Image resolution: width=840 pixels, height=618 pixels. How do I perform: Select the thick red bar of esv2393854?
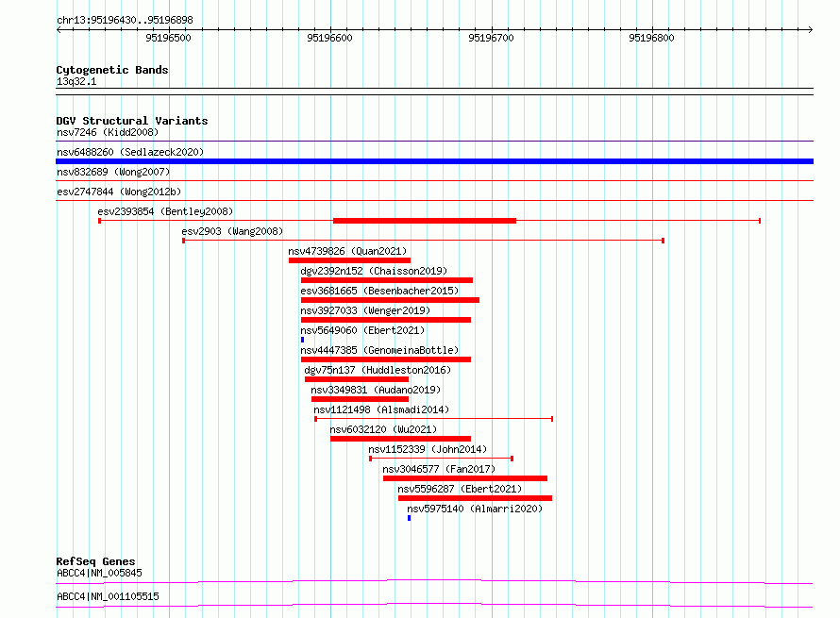pyautogui.click(x=425, y=221)
